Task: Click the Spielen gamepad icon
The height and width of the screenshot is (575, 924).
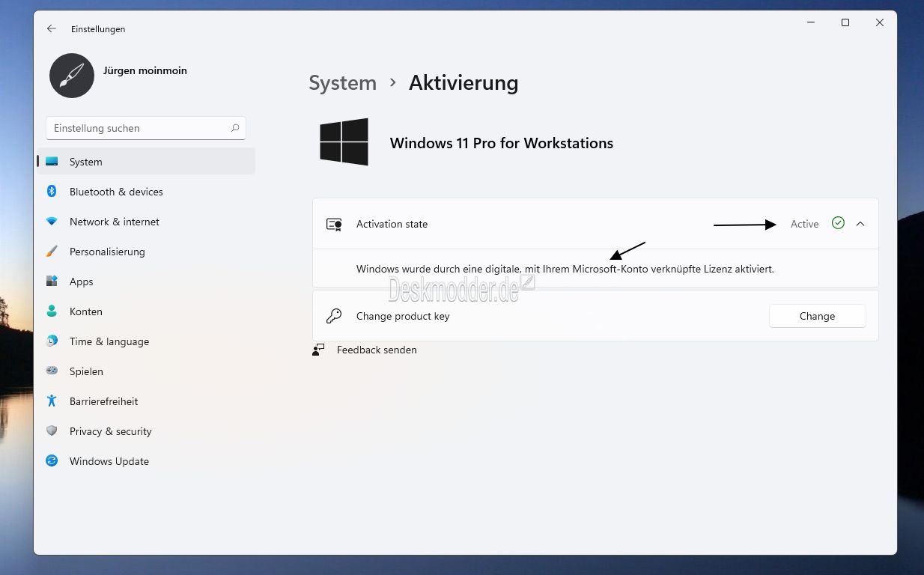Action: pos(52,371)
